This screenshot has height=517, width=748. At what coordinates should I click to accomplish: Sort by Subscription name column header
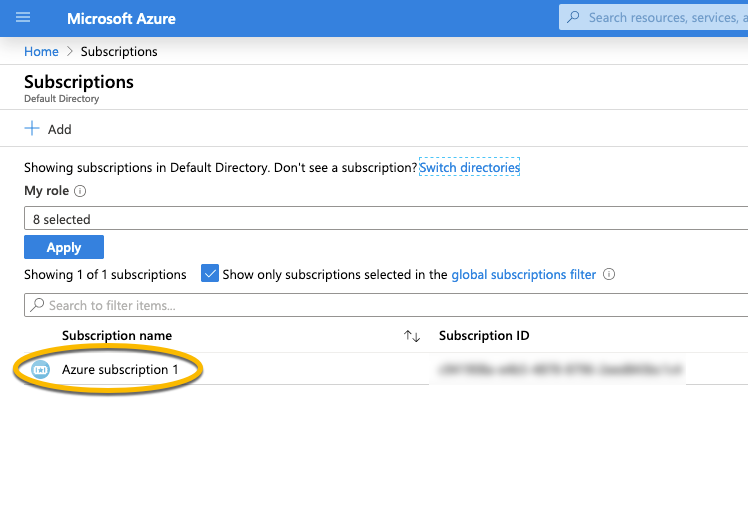pyautogui.click(x=117, y=336)
